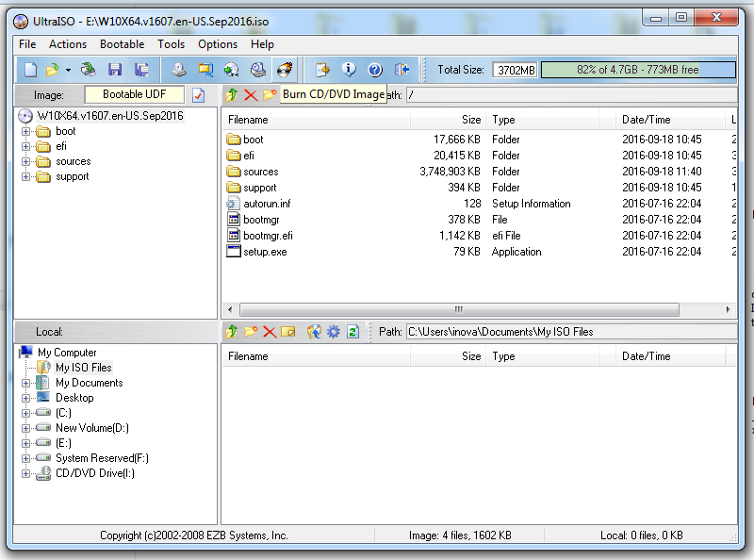
Task: Select autorun.inf in file list
Action: (x=267, y=204)
